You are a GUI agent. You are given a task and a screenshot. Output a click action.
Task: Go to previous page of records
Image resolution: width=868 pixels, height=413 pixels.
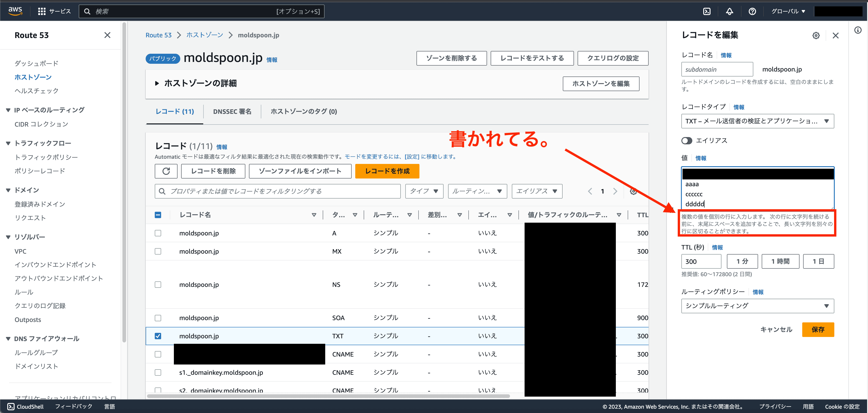tap(590, 191)
